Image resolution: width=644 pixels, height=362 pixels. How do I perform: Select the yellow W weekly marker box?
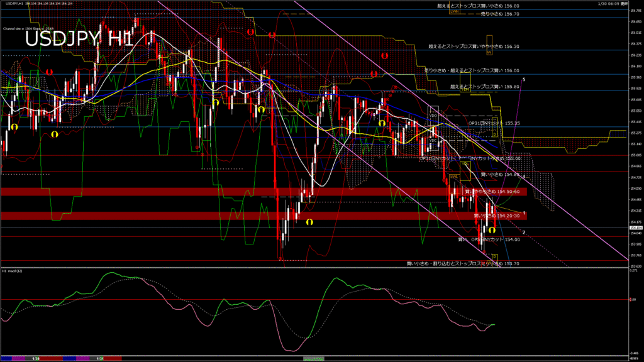pos(489,53)
